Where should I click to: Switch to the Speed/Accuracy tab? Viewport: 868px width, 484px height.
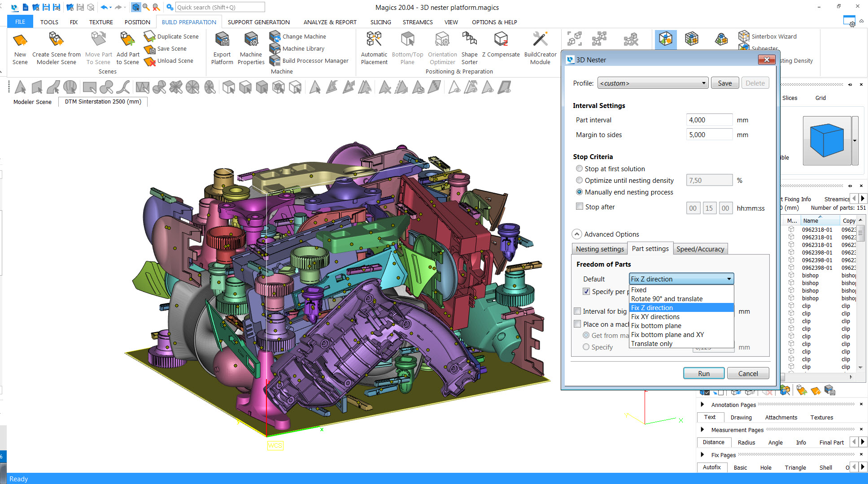click(700, 249)
